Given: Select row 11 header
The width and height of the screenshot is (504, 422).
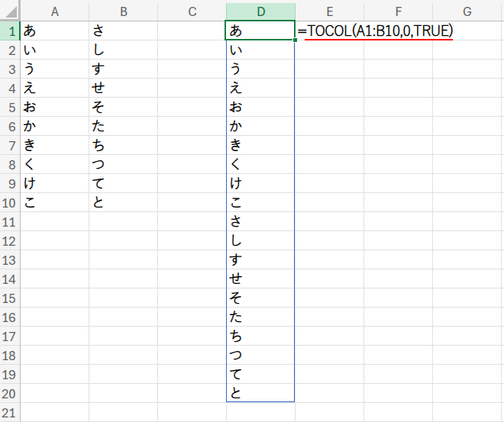Looking at the screenshot, I should pos(10,221).
